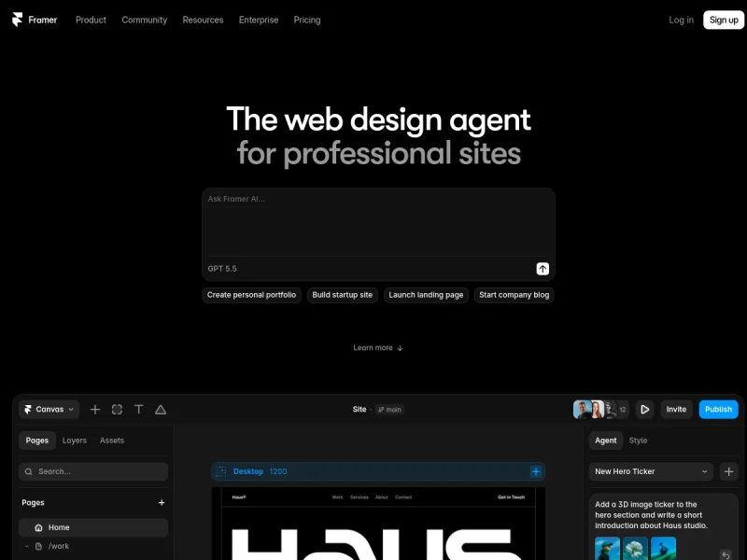Submit prompt with the up-arrow send button
747x560 pixels.
[543, 269]
